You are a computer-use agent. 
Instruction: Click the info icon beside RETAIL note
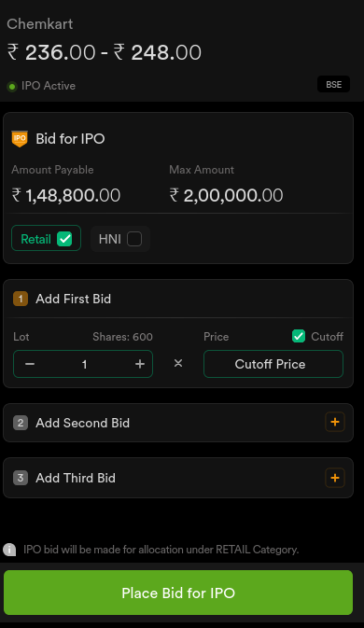pos(9,550)
